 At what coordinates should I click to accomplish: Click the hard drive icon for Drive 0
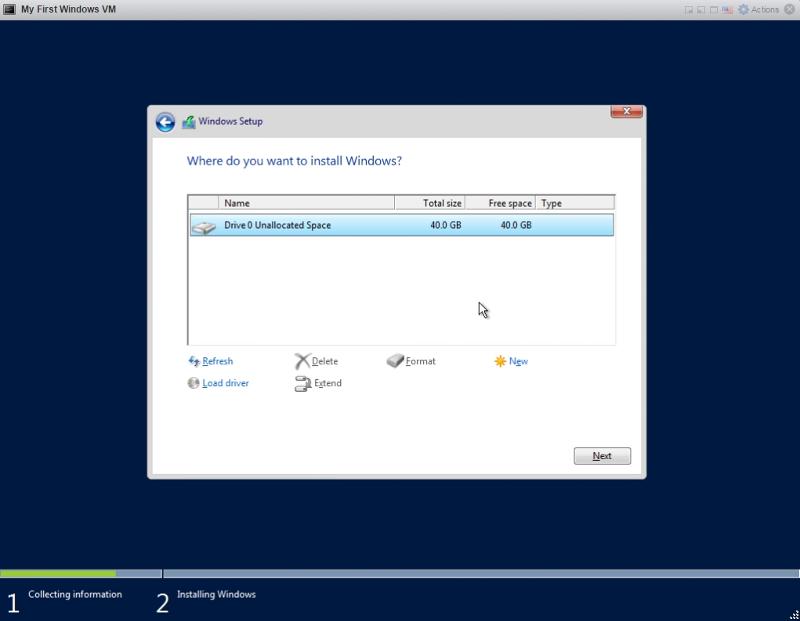click(204, 227)
